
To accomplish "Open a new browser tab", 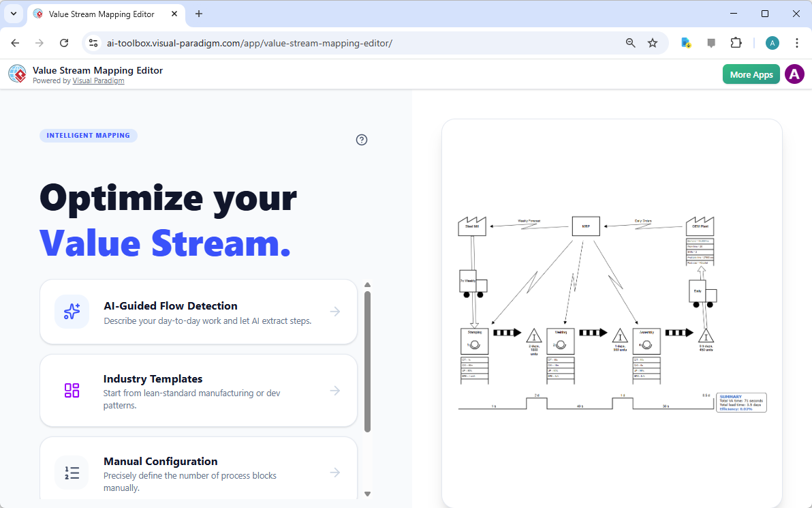I will (x=198, y=13).
